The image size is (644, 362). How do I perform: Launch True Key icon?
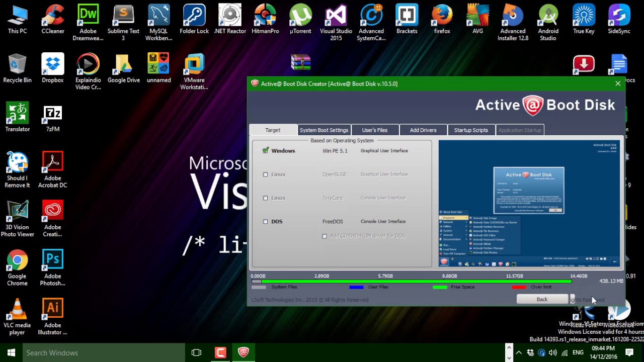click(x=584, y=20)
